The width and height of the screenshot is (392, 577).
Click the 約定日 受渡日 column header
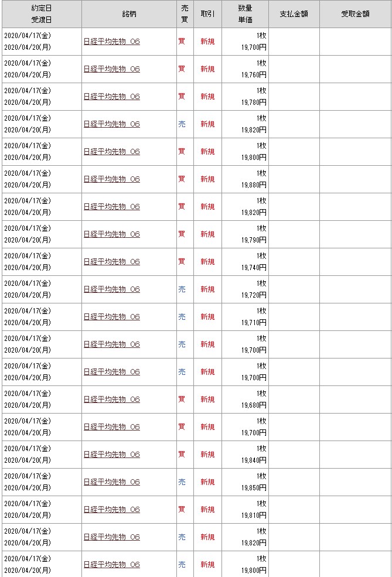click(x=42, y=14)
